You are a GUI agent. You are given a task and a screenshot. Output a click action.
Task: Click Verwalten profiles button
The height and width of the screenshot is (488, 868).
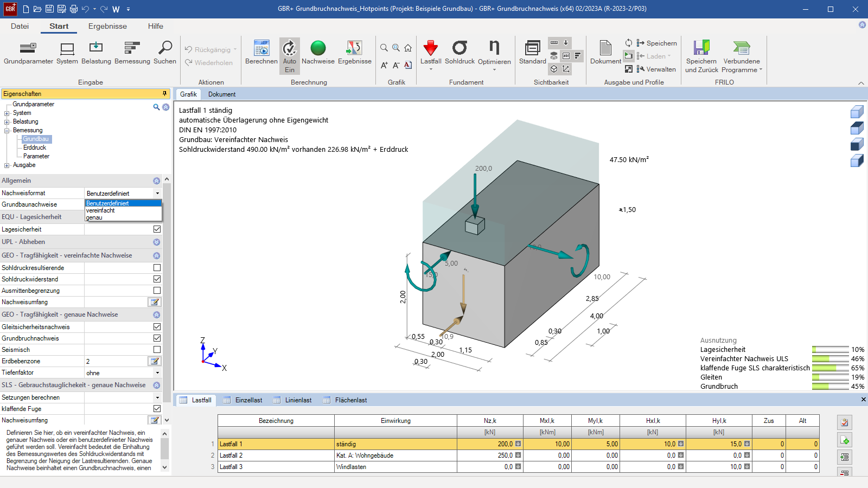[x=656, y=69]
